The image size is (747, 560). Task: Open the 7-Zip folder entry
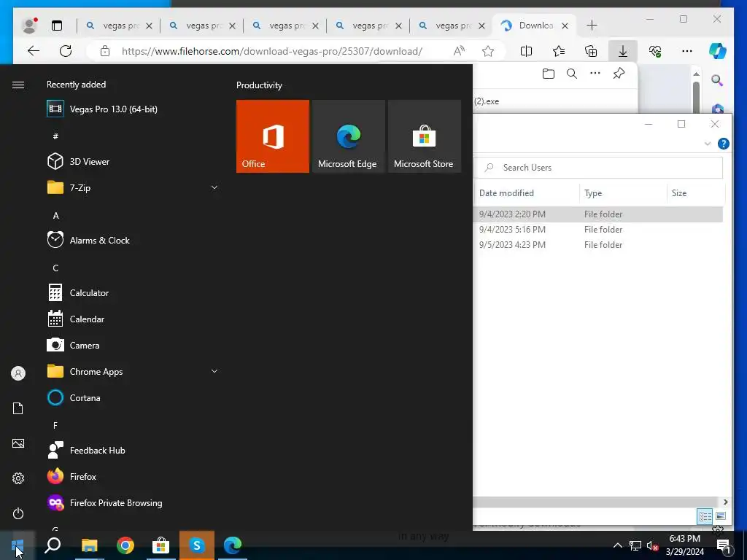[x=131, y=187]
